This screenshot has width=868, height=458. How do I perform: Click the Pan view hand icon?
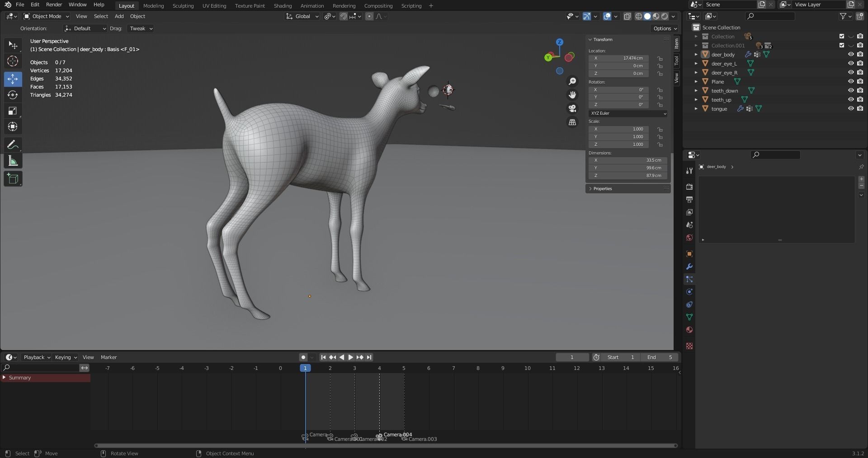click(572, 95)
